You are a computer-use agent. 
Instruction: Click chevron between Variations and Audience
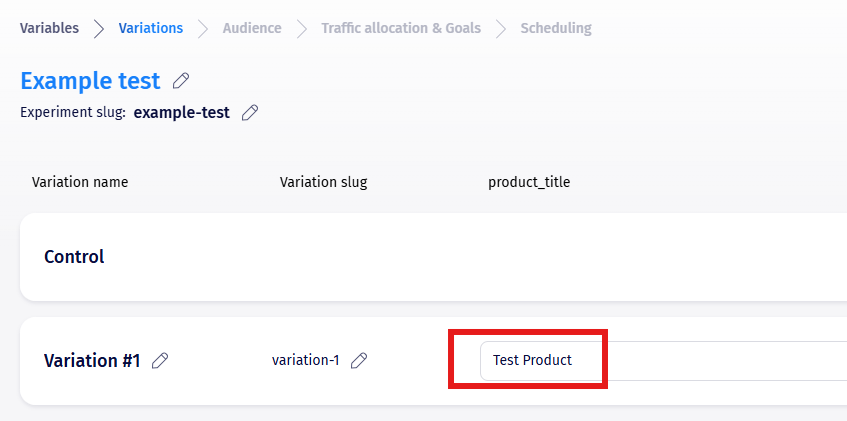203,28
